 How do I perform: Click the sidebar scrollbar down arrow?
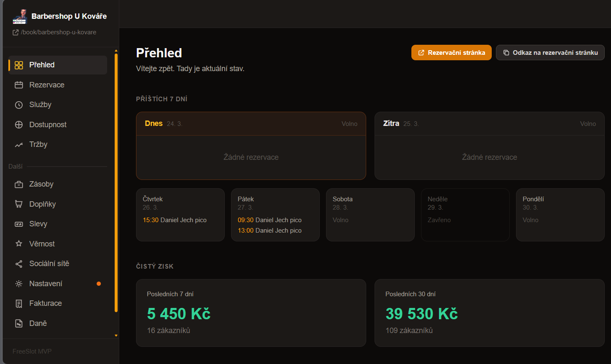[x=116, y=336]
